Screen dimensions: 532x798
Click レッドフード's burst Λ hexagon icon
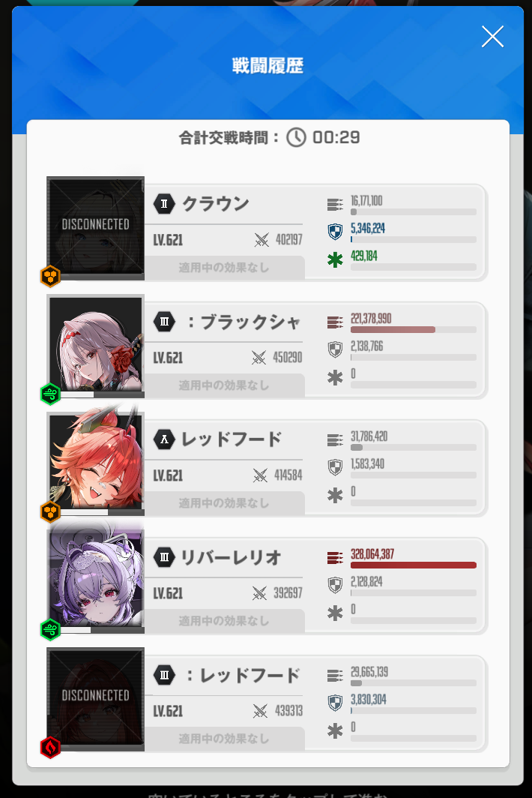pyautogui.click(x=164, y=439)
